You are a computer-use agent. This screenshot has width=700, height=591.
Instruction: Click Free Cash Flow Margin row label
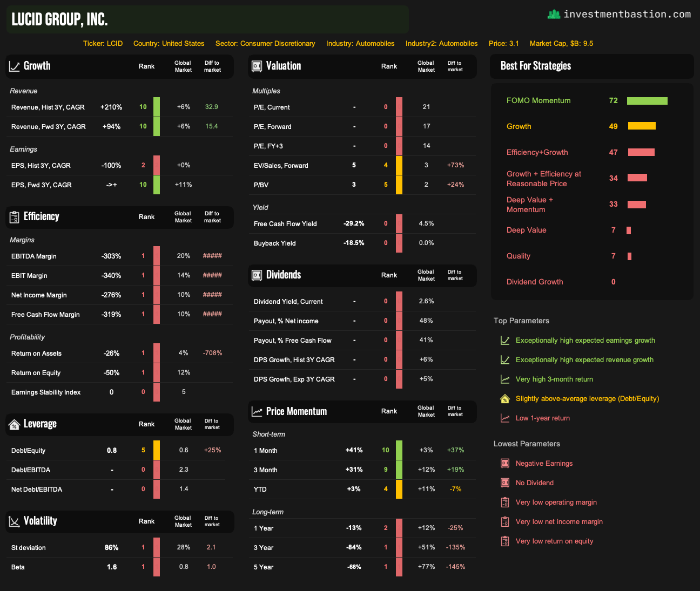[x=45, y=315]
